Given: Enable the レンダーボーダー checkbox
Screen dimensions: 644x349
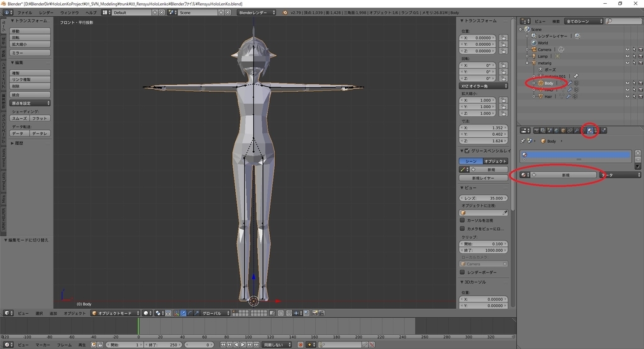Looking at the screenshot, I should pos(463,272).
